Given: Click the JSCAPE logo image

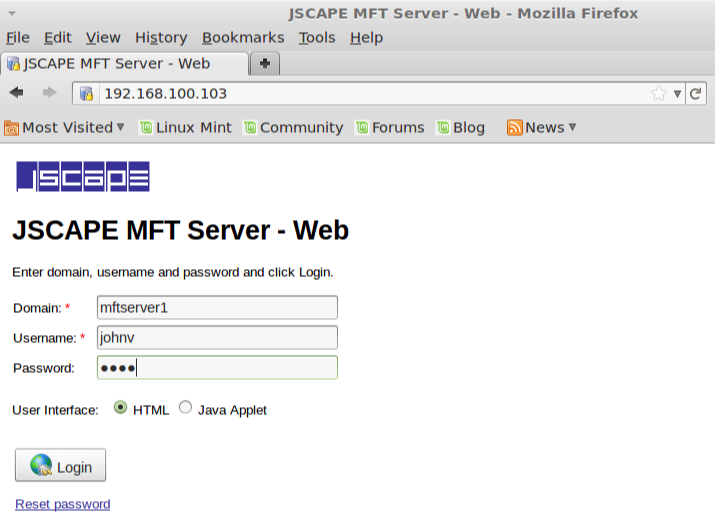Looking at the screenshot, I should (x=83, y=176).
